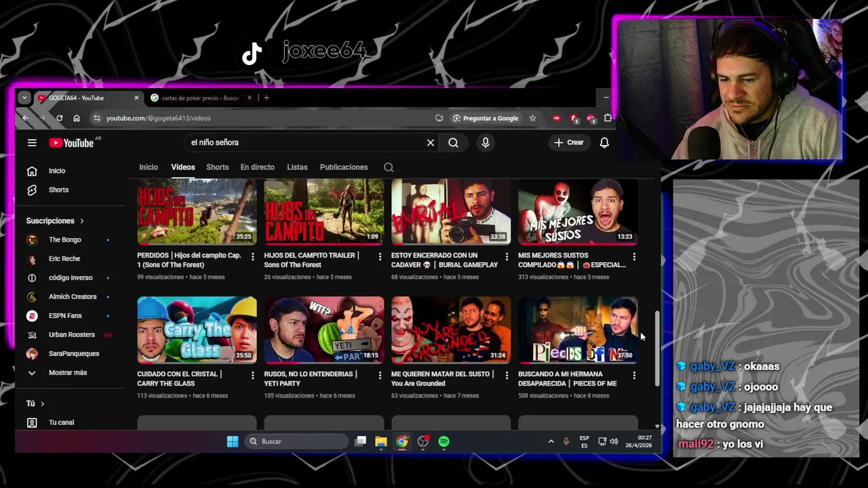Open the taskbar volume icon

(x=614, y=441)
